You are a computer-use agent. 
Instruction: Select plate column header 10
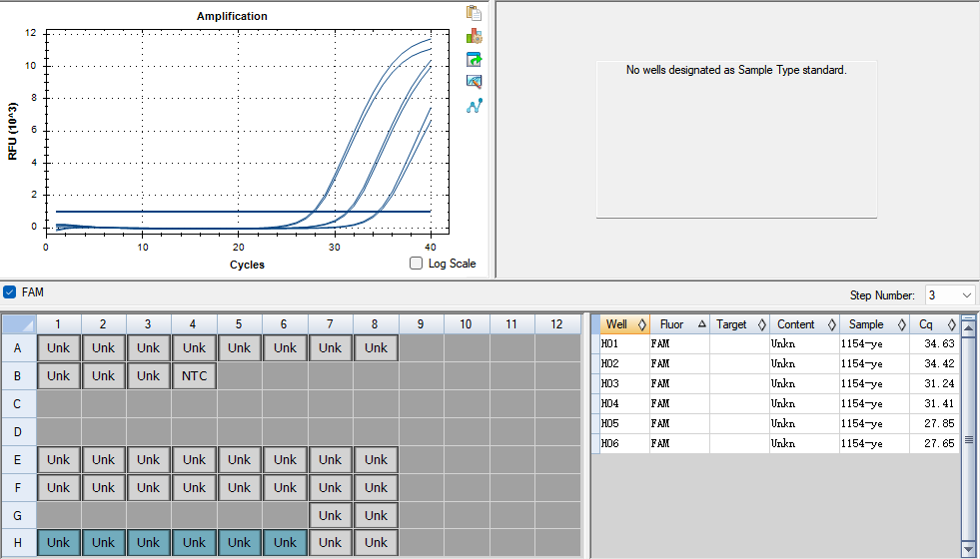click(467, 324)
